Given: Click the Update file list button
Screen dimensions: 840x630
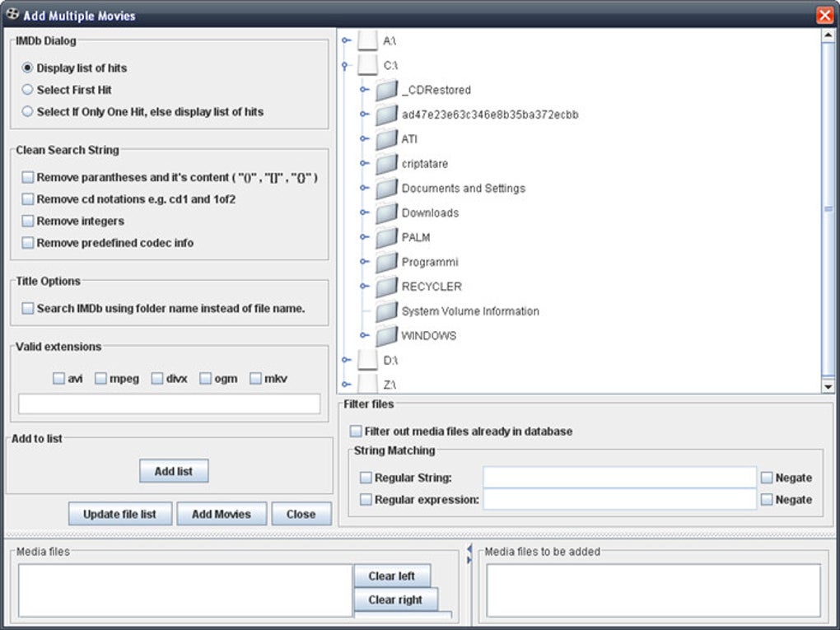Looking at the screenshot, I should point(119,513).
